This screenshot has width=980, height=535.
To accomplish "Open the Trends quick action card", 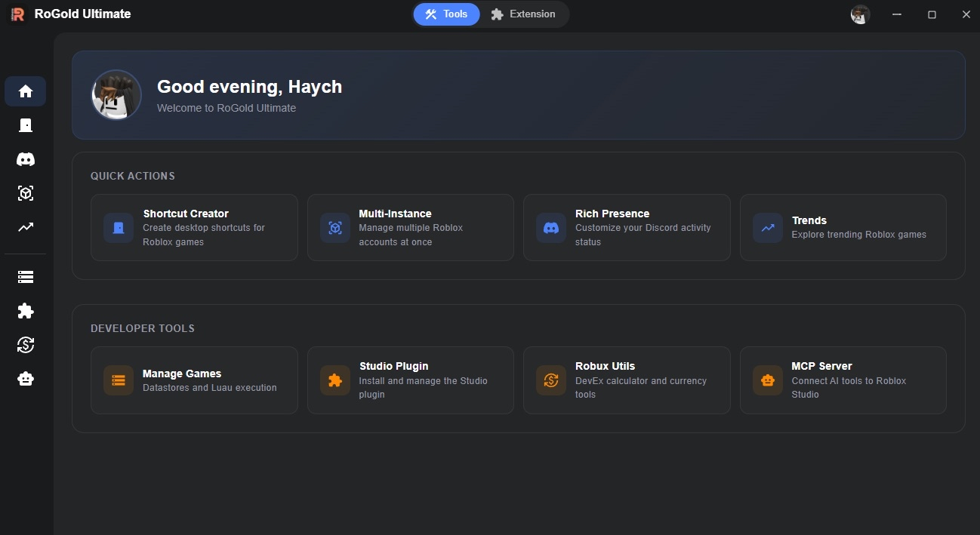I will click(843, 228).
